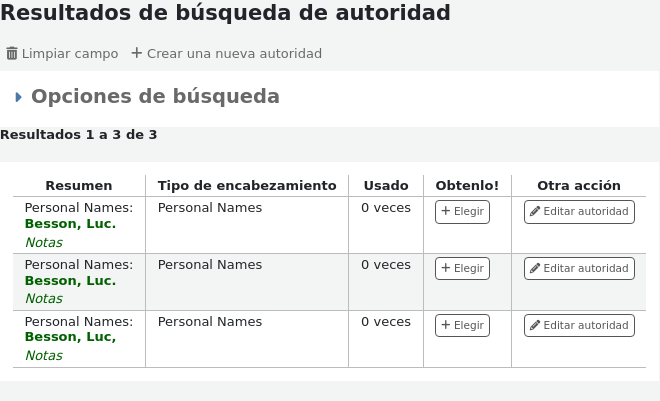Click Elegir in the third result row

(x=462, y=326)
